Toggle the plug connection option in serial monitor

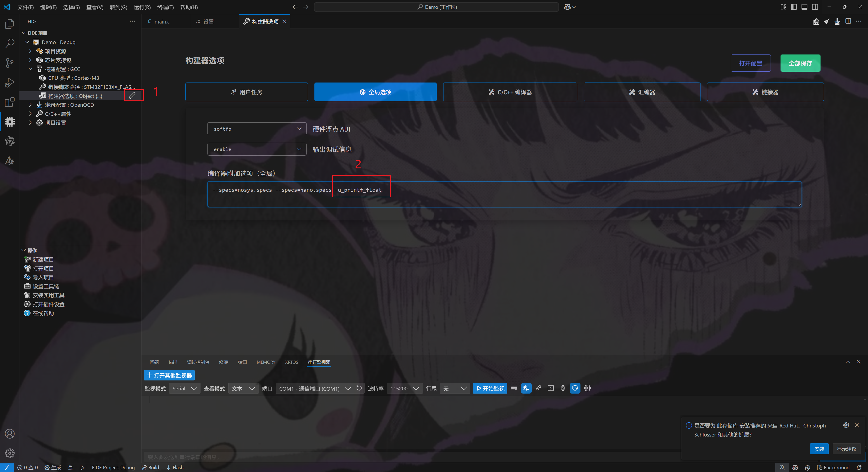538,388
